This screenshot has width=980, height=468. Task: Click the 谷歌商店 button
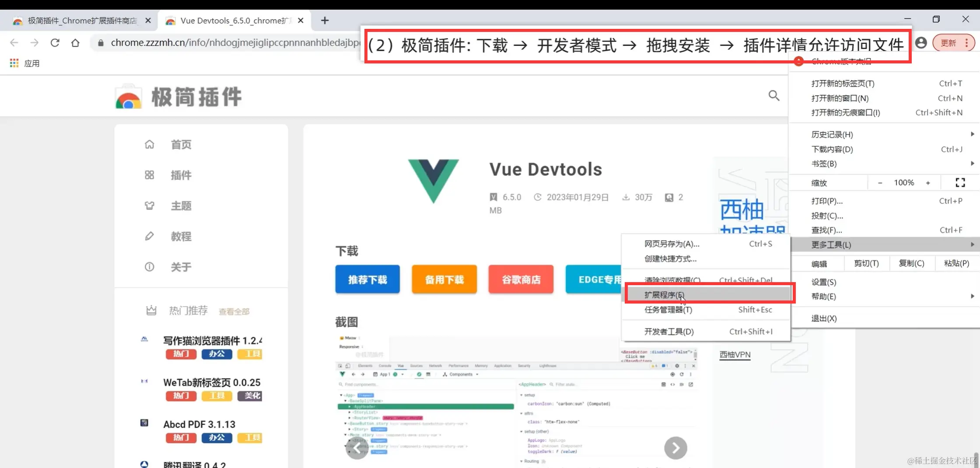(521, 279)
